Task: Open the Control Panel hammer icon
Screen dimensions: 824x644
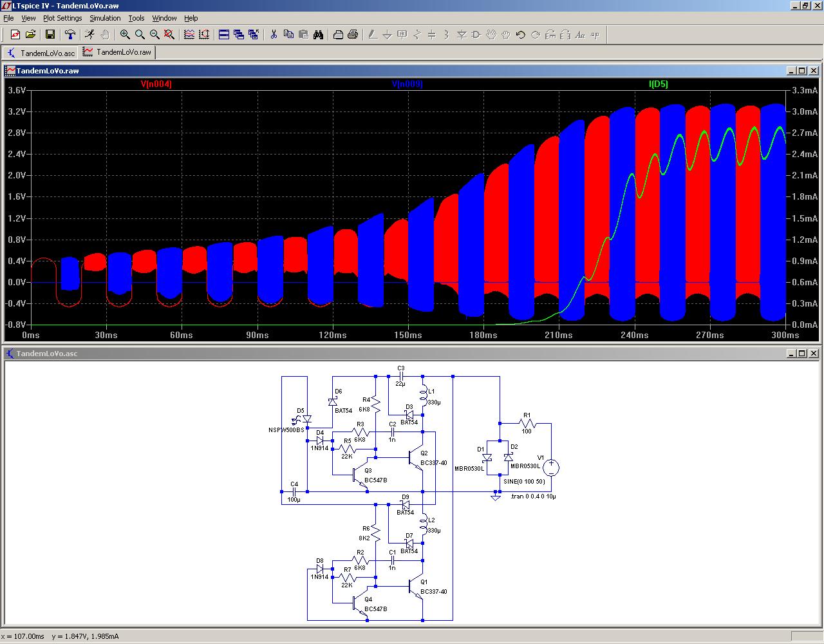Action: (70, 35)
